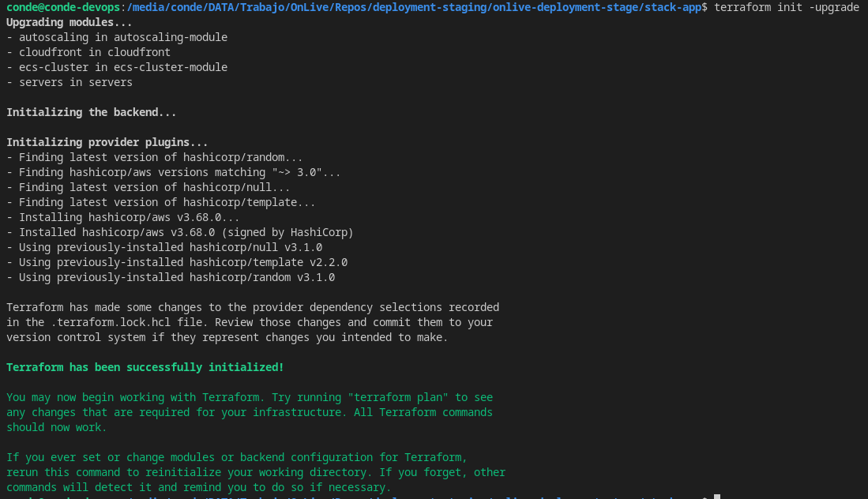Viewport: 868px width, 499px height.
Task: Click the 'Finding latest version of hashicorp/random' line
Action: 155,157
